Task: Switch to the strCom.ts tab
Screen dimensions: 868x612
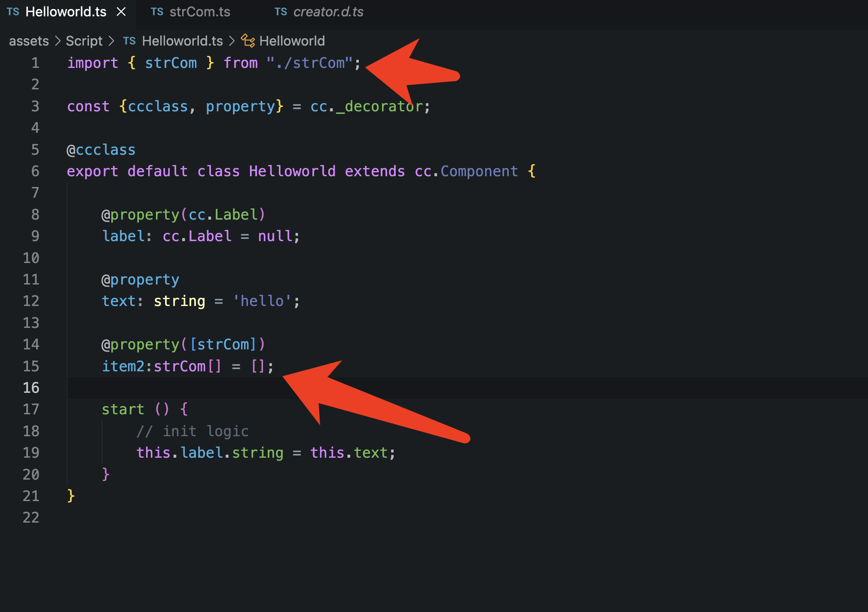Action: (199, 12)
